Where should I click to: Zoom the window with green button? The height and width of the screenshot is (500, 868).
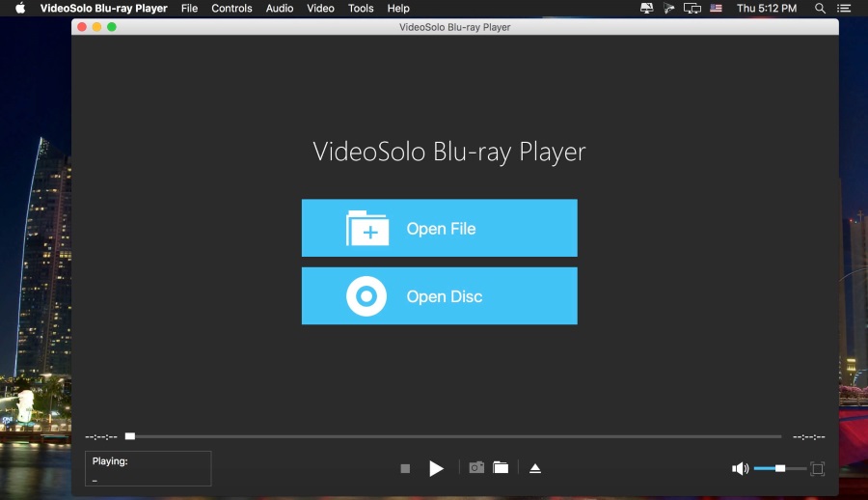click(112, 27)
